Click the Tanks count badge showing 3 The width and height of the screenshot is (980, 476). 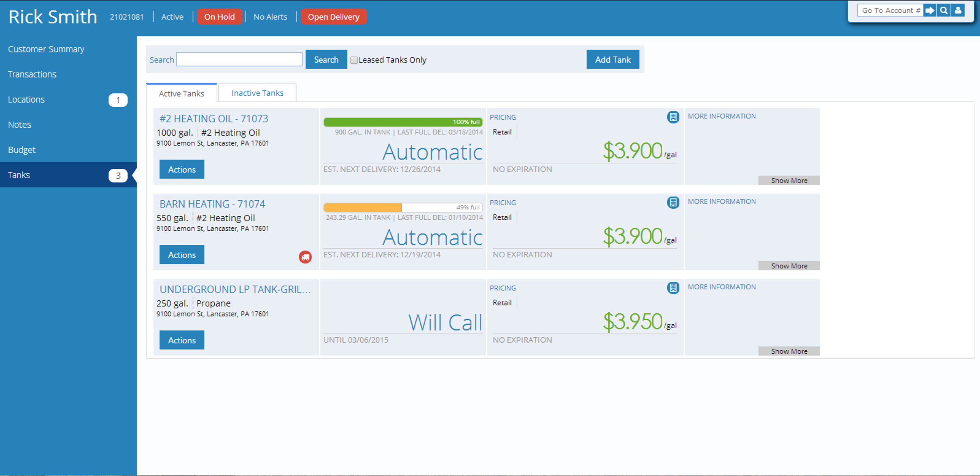118,176
